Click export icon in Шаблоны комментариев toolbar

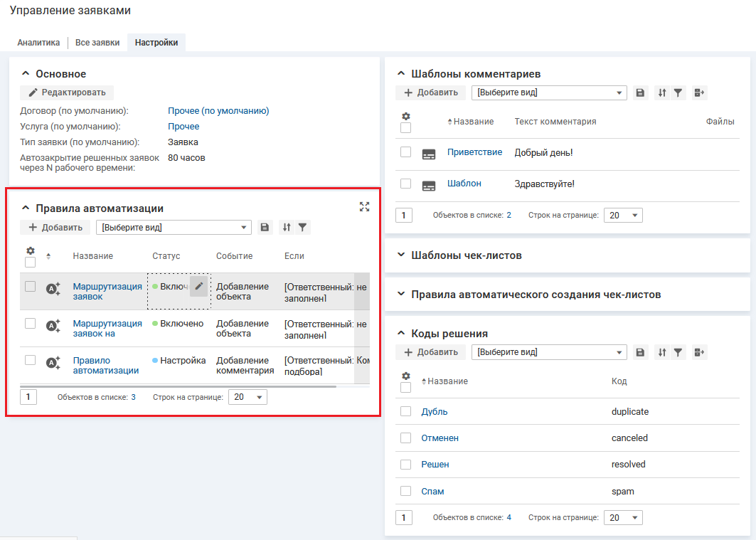(698, 92)
